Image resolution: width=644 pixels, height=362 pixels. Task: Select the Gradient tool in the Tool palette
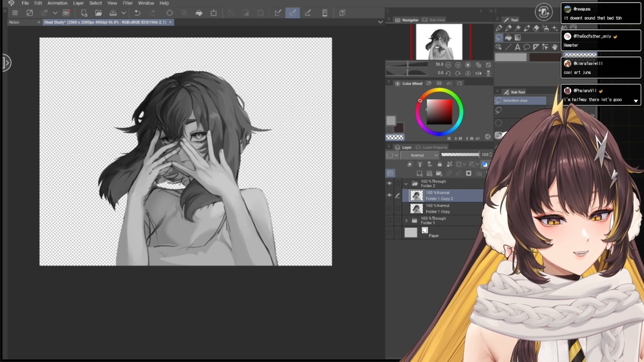(518, 38)
